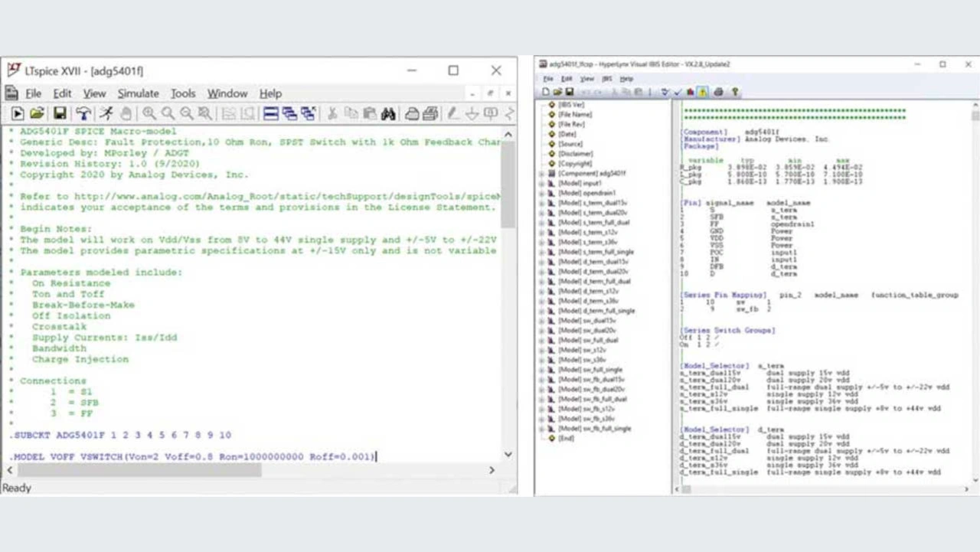
Task: Click the LTspice horizontal scrollbar thumb
Action: coord(138,470)
